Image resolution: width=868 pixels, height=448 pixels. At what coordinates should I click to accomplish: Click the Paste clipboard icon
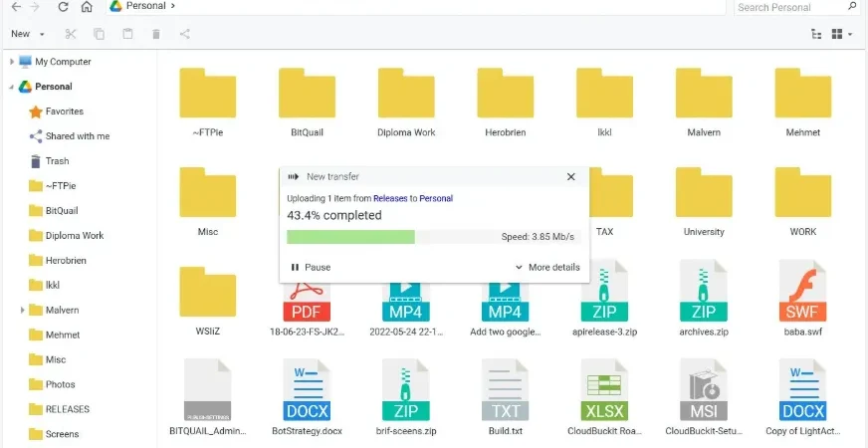[127, 34]
